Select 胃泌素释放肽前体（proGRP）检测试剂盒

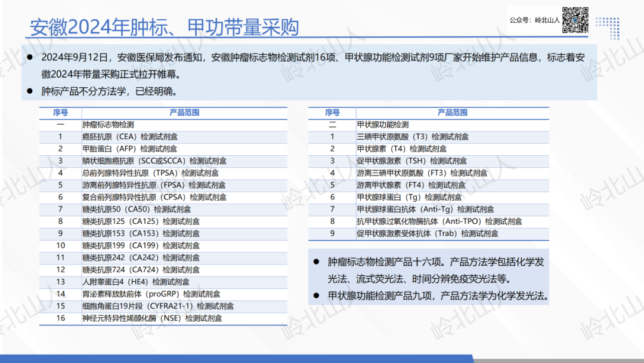(151, 294)
